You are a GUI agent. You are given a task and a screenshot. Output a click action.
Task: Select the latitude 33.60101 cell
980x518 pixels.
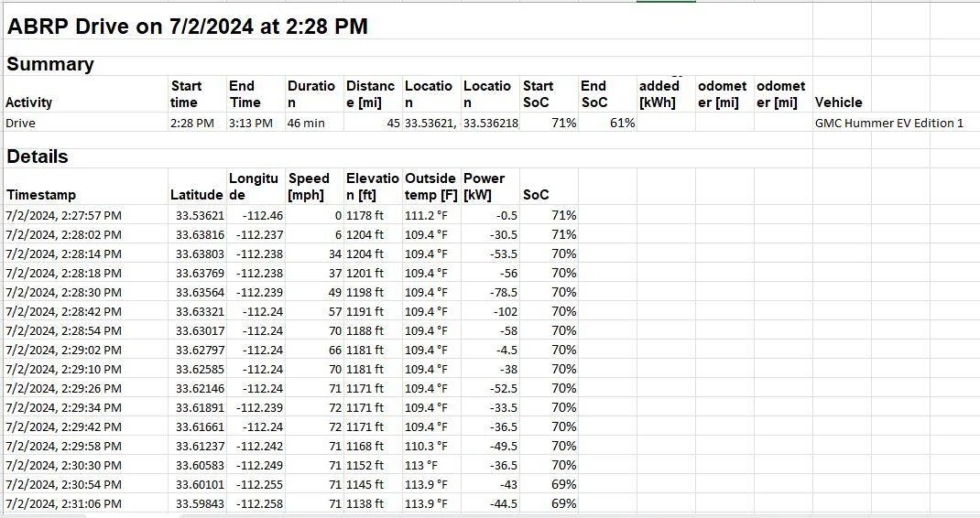[x=200, y=484]
